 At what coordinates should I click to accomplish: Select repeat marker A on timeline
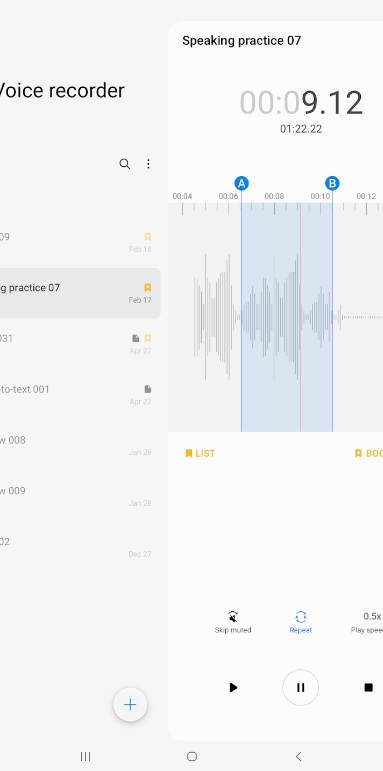point(241,183)
